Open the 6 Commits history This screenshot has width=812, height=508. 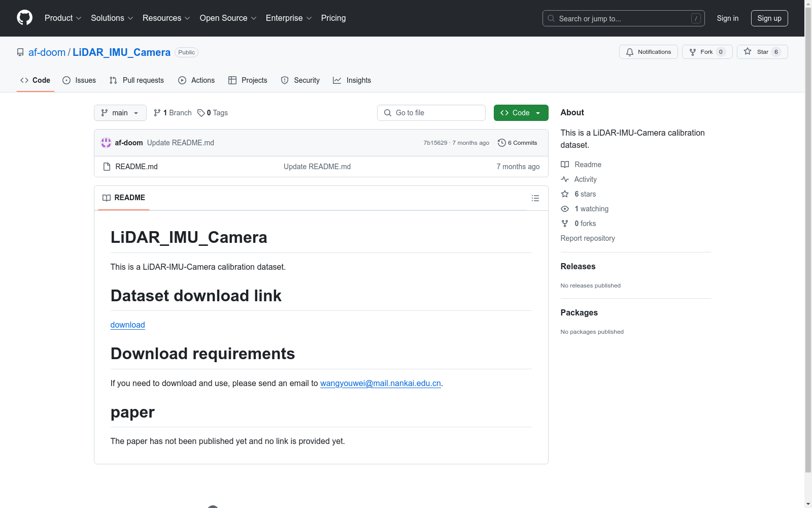tap(518, 143)
